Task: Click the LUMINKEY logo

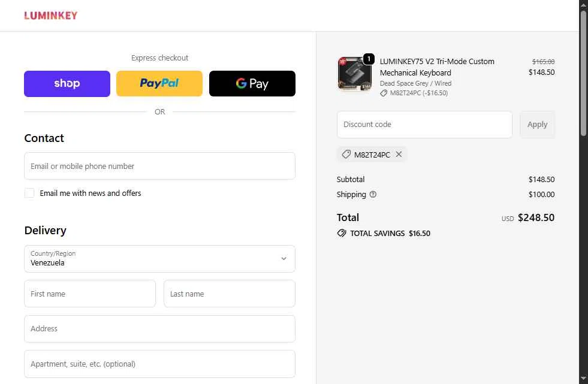Action: (50, 16)
